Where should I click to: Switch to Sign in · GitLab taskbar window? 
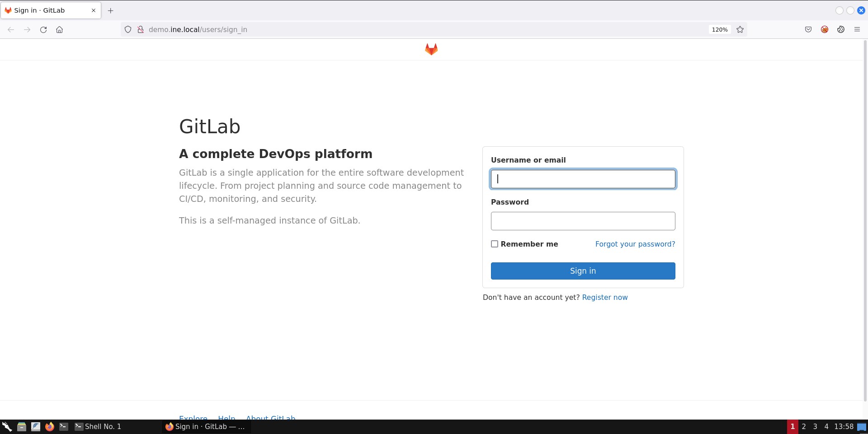[206, 426]
